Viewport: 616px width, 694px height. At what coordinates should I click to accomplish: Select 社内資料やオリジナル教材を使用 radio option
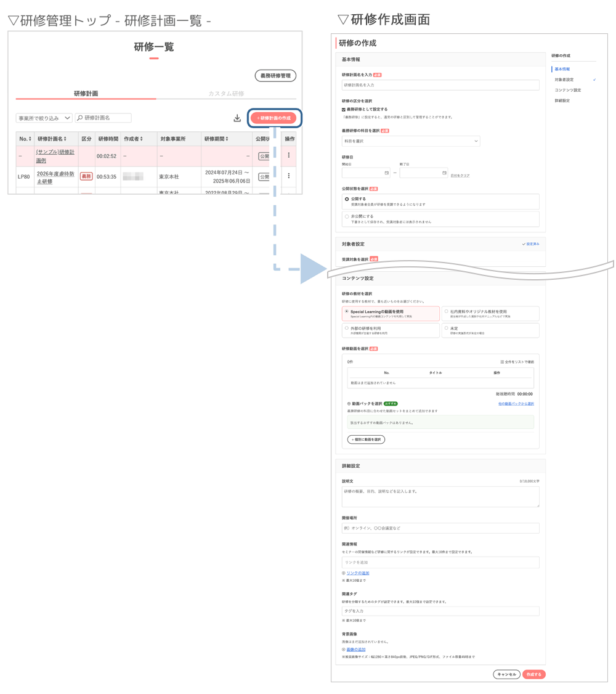(446, 311)
